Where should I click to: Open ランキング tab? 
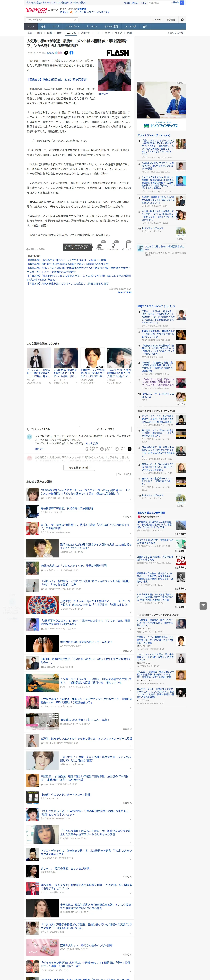[130, 27]
